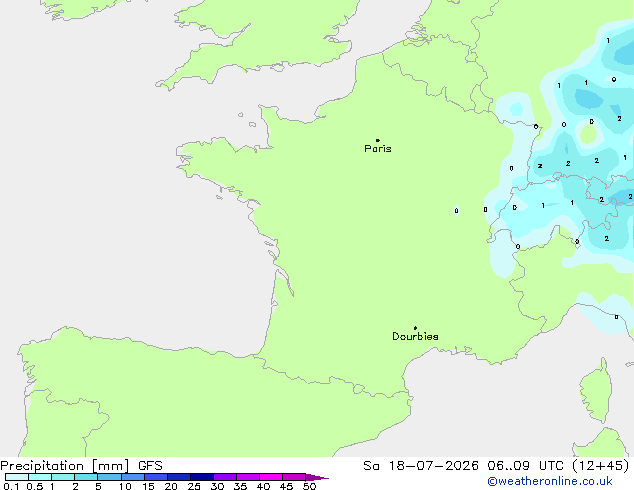The height and width of the screenshot is (490, 634).
Task: Click the legend arrow tip beyond 50
Action: [317, 477]
